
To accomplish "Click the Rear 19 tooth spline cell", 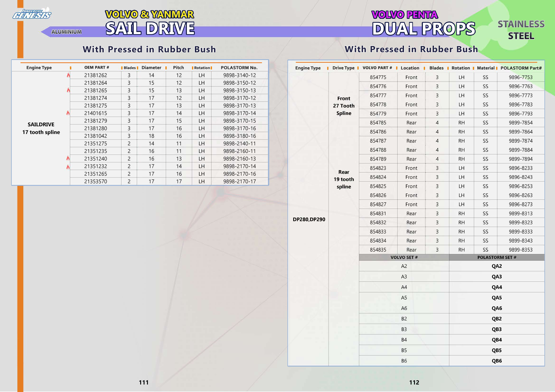I will 344,179.
